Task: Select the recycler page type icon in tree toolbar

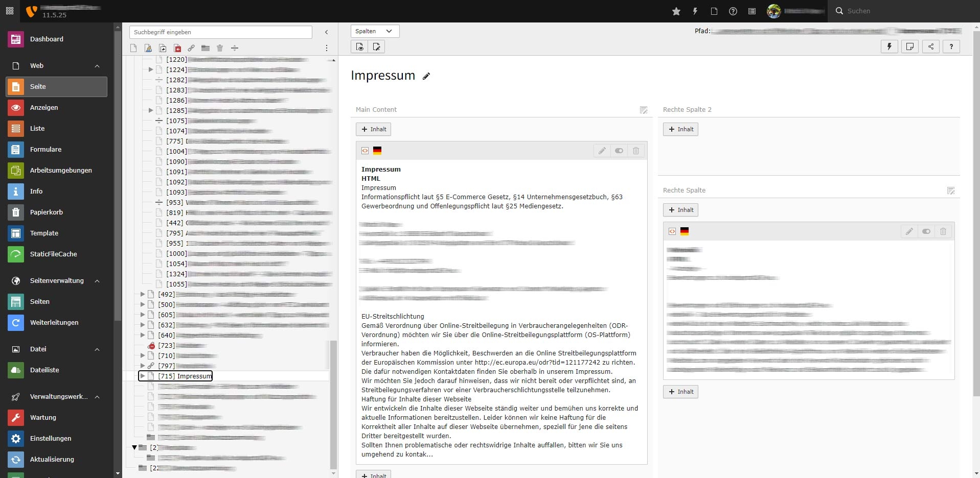Action: [x=220, y=48]
